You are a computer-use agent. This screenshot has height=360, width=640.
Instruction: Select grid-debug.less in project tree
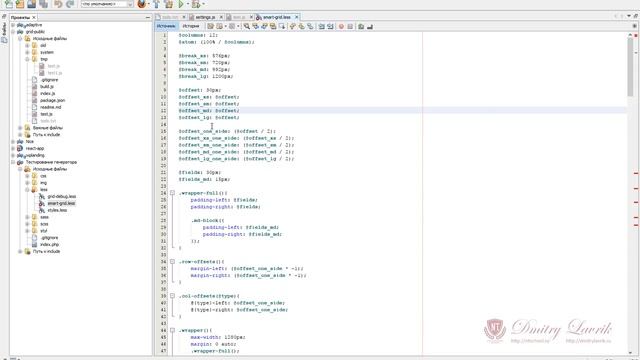[62, 197]
